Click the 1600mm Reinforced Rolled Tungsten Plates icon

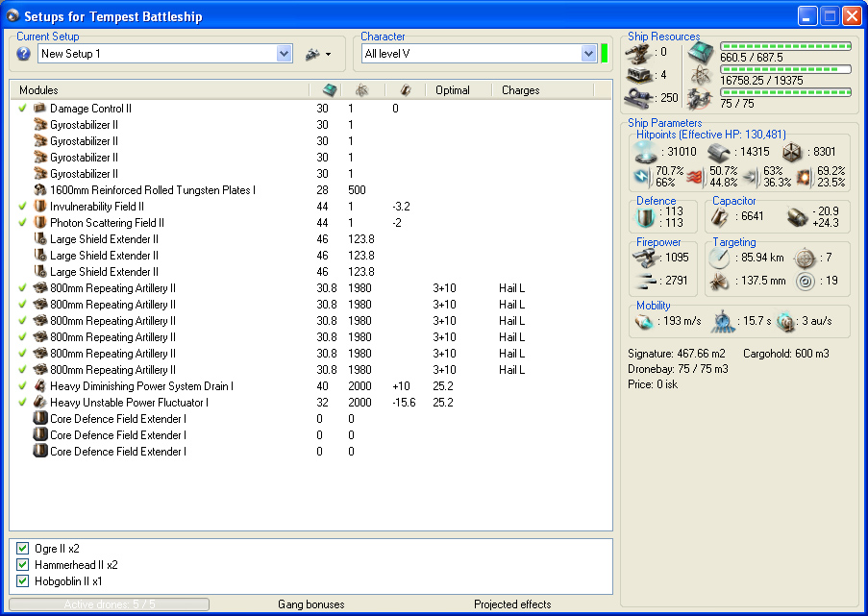[x=40, y=190]
